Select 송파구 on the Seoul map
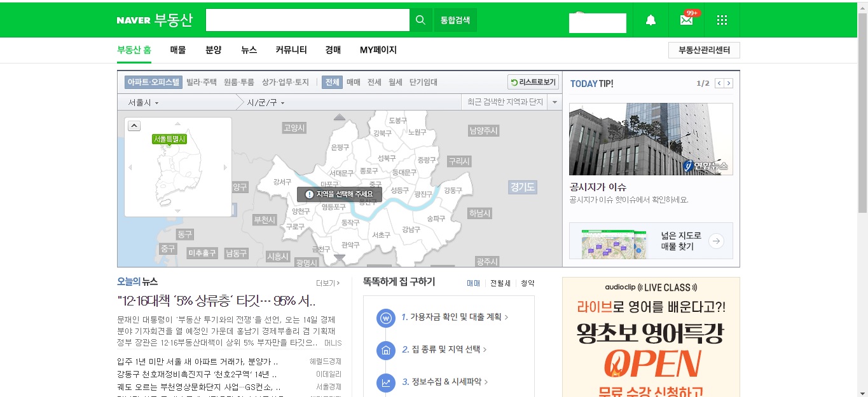The height and width of the screenshot is (397, 868). [x=436, y=218]
